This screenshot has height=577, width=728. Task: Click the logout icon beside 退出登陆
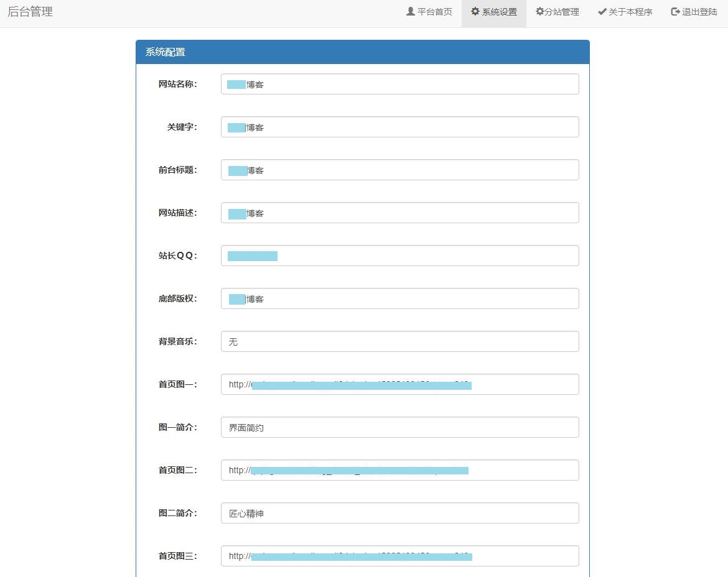tap(675, 12)
